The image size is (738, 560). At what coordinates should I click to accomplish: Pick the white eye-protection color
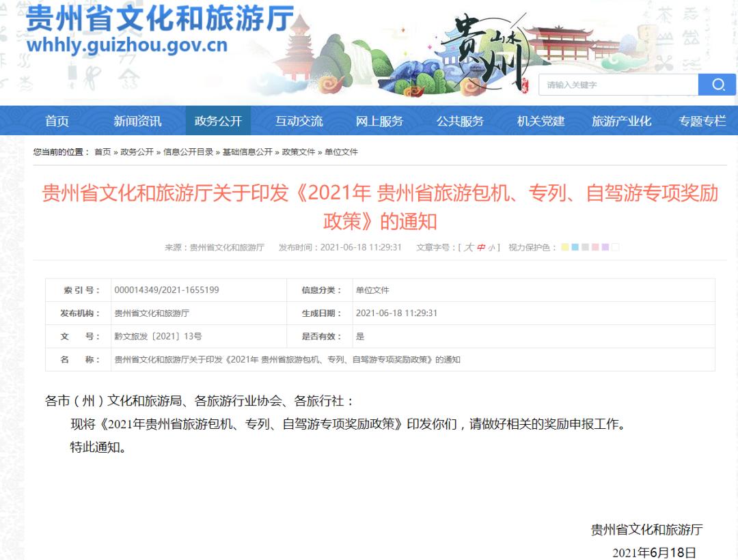pyautogui.click(x=615, y=247)
